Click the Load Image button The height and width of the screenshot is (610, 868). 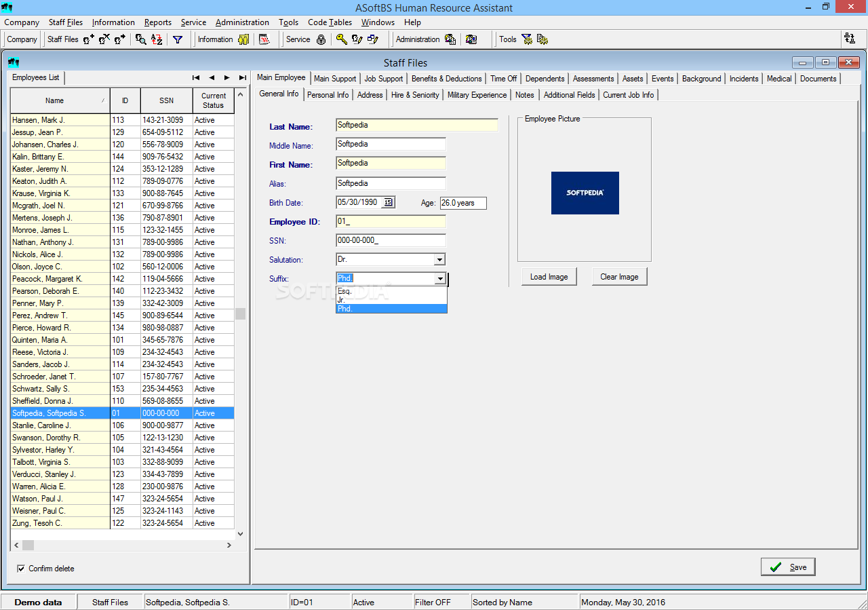pos(549,277)
